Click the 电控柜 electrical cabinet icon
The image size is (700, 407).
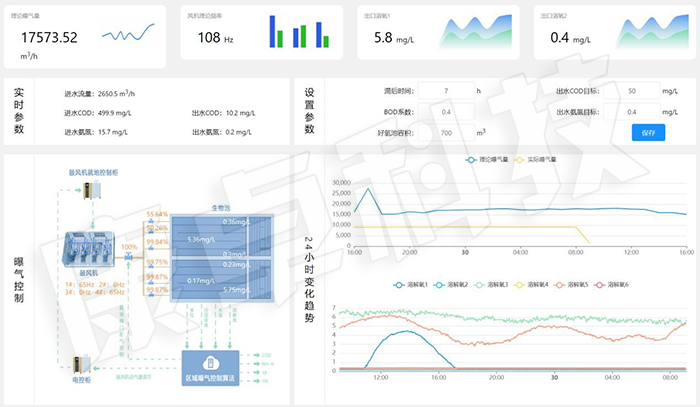[83, 365]
